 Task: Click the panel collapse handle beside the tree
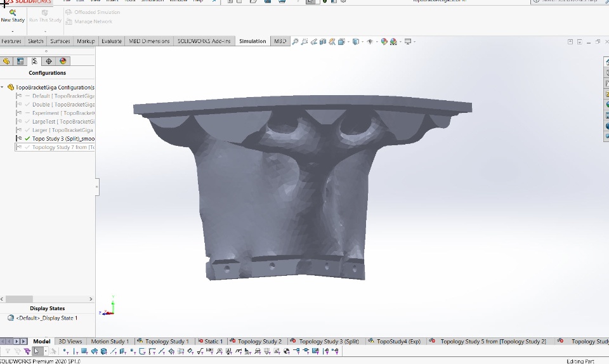[x=97, y=186]
